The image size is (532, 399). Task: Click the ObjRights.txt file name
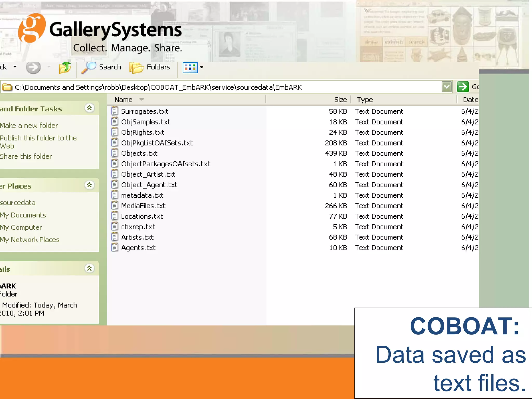tap(143, 132)
